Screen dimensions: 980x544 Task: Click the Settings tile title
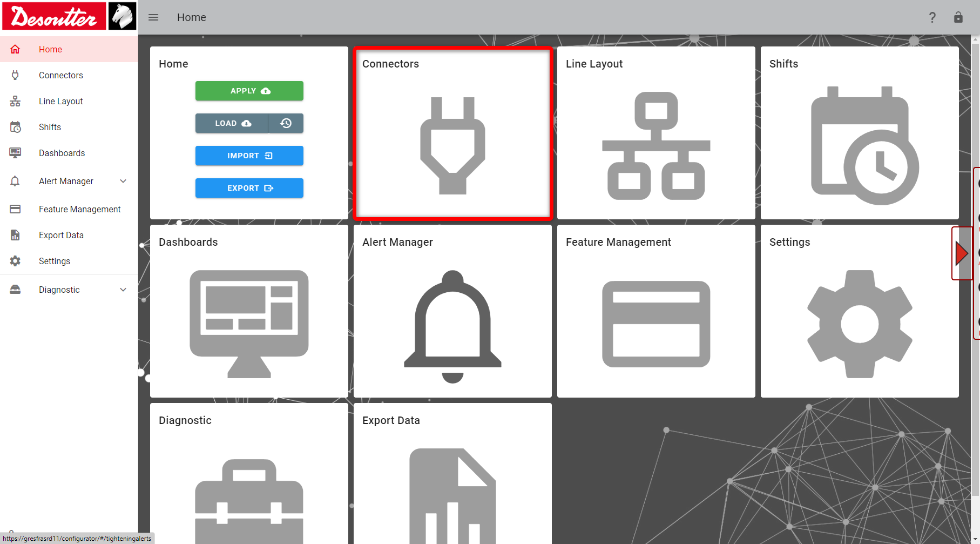coord(789,242)
